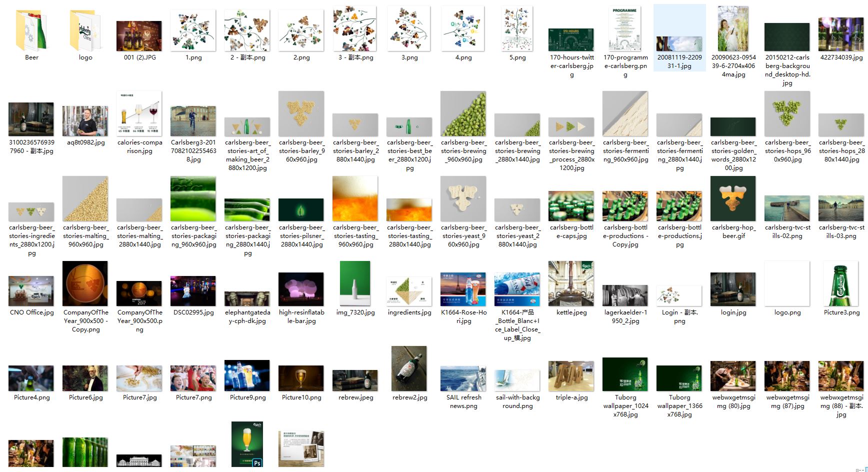Select lagerkaelder-1950_2.jpg black-and-white photo
Image resolution: width=868 pixels, height=472 pixels.
pyautogui.click(x=625, y=295)
